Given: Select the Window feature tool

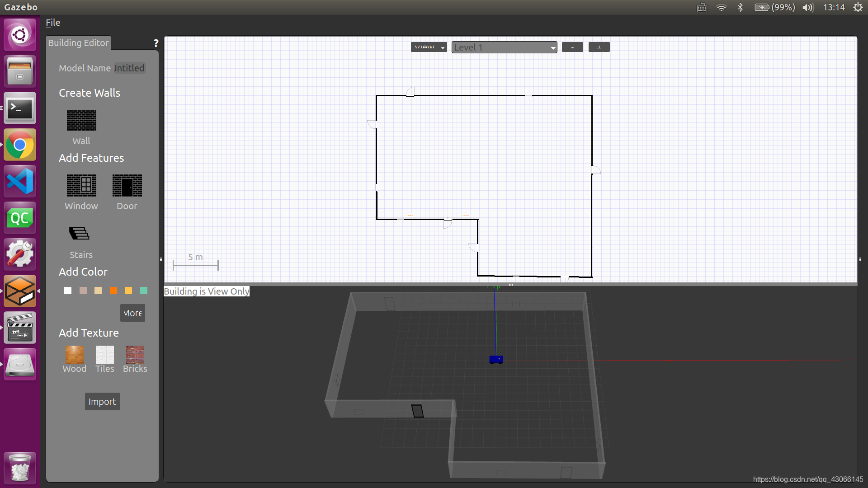Looking at the screenshot, I should [x=82, y=185].
